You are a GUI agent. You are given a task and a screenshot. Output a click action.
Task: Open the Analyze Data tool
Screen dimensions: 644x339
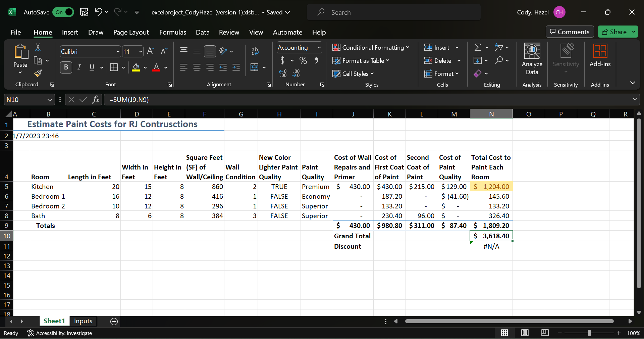[x=532, y=59]
